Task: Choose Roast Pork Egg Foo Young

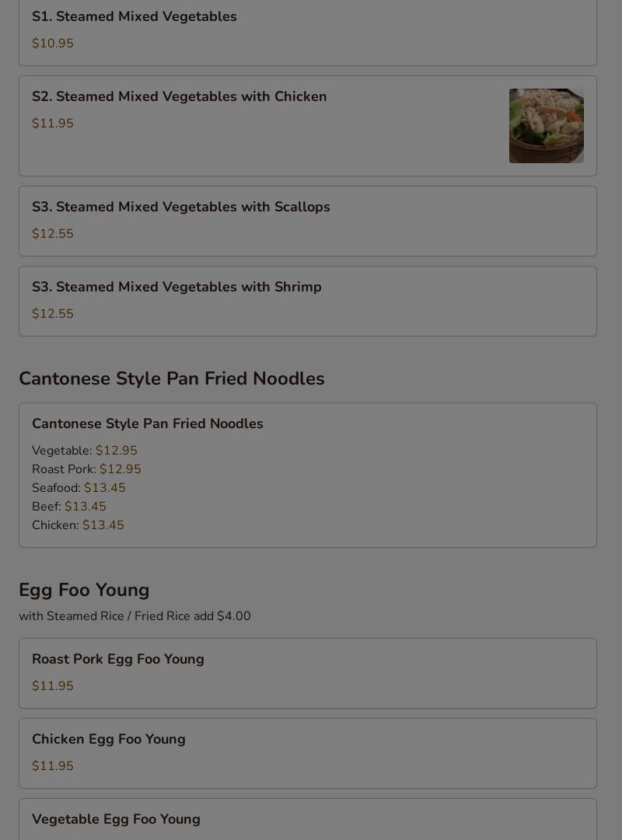Action: tap(308, 674)
